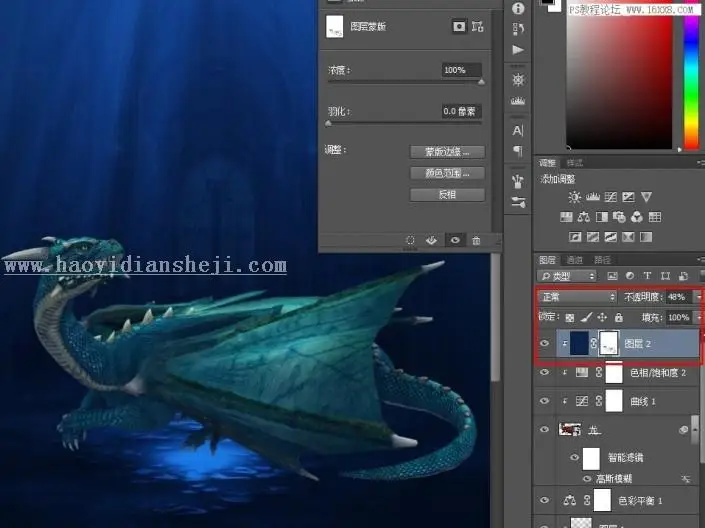Toggle shape layer filter in Layers panel

point(665,276)
